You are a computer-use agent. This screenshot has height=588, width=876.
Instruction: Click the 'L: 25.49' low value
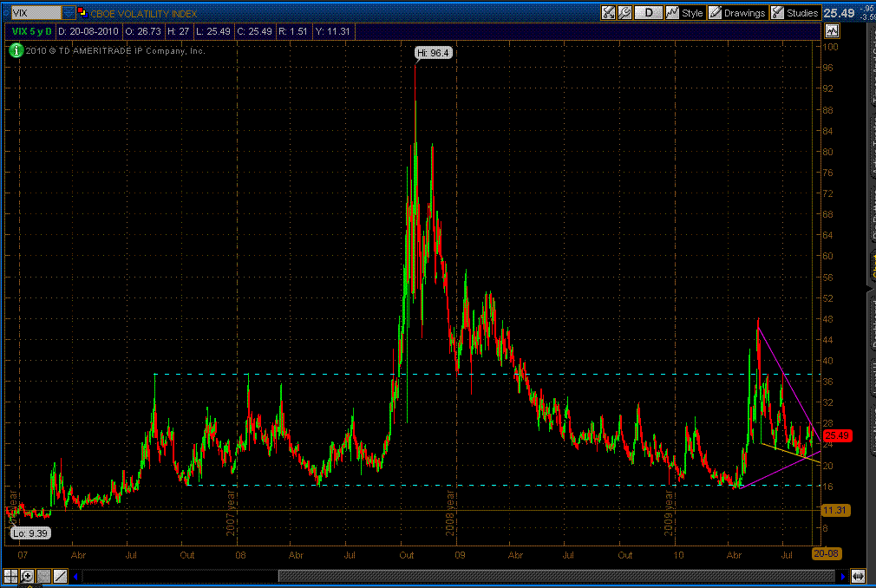pos(212,31)
